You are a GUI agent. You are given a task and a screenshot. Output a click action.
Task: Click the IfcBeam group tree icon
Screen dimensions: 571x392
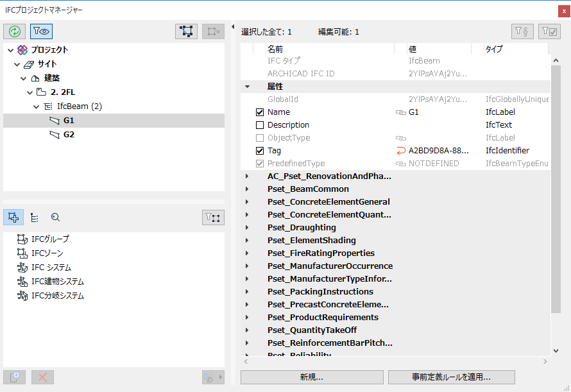pos(48,107)
